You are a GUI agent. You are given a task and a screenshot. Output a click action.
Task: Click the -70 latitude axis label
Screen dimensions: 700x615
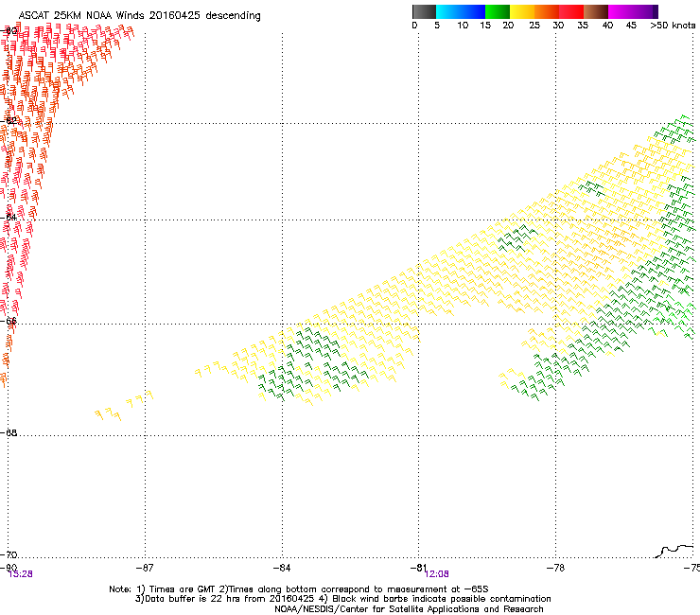[9, 554]
